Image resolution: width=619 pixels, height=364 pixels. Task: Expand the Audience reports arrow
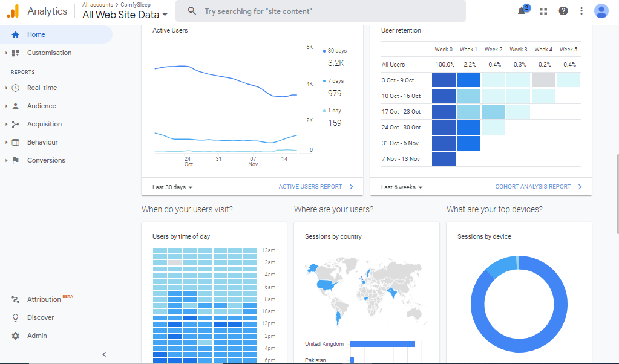[x=6, y=106]
